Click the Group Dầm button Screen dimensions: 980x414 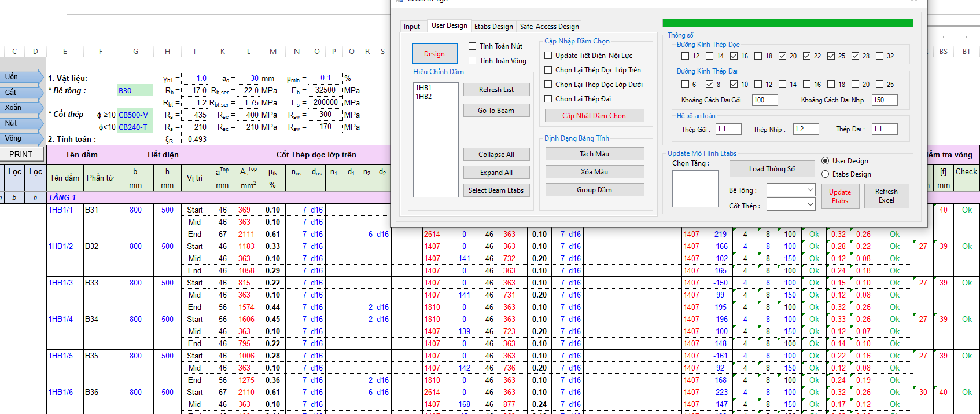595,190
